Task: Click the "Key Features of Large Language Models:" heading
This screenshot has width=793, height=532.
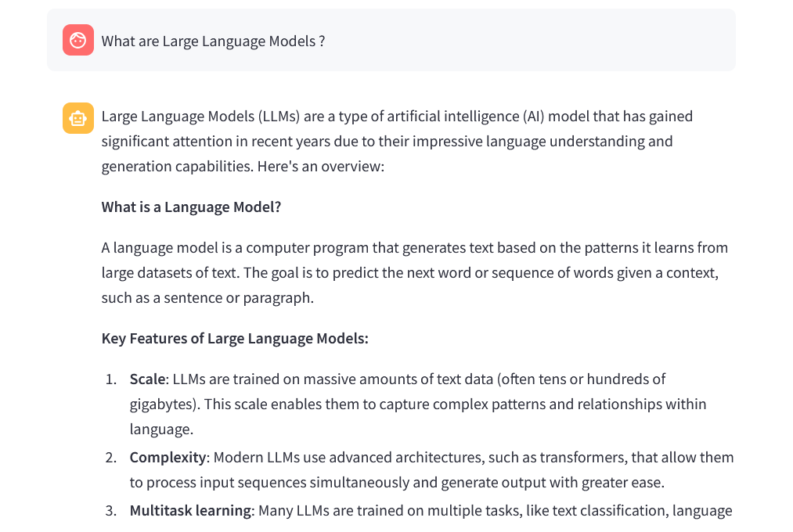Action: tap(235, 339)
